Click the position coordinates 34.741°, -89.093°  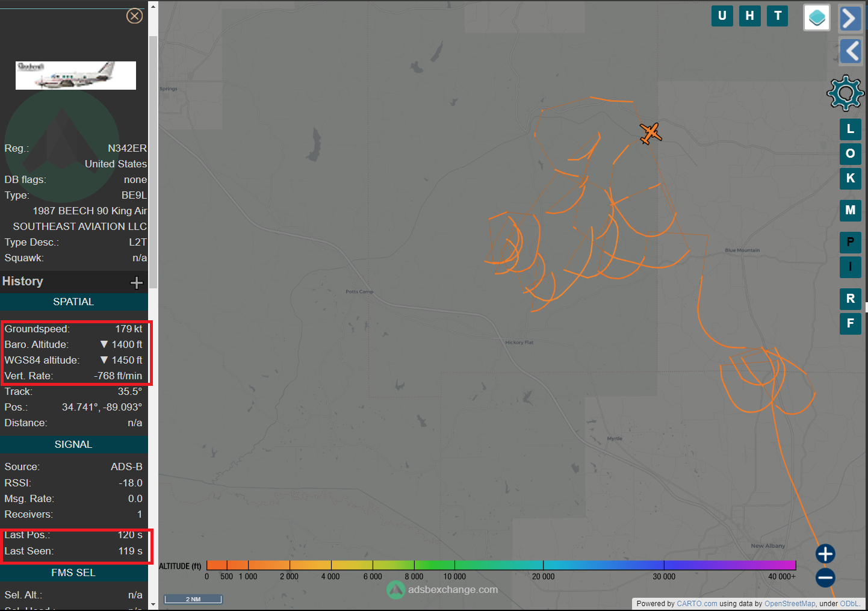tap(102, 407)
